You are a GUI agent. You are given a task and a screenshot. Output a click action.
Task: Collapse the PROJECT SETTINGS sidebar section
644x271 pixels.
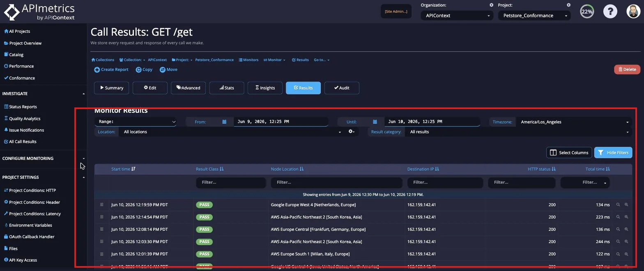point(83,177)
